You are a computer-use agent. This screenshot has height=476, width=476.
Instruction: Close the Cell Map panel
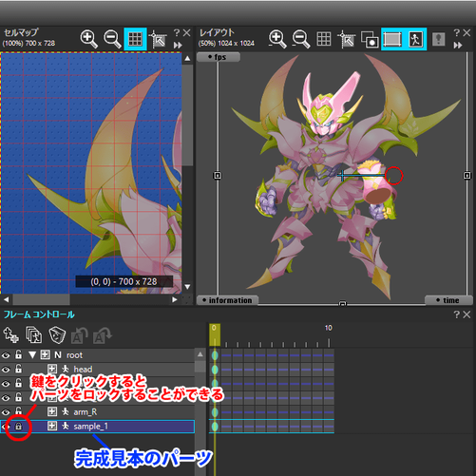click(x=187, y=32)
